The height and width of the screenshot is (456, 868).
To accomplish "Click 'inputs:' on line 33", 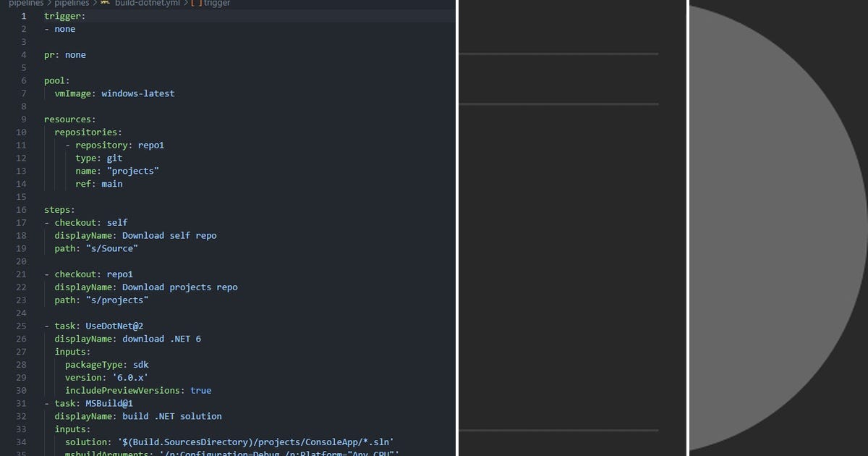I will [x=72, y=429].
